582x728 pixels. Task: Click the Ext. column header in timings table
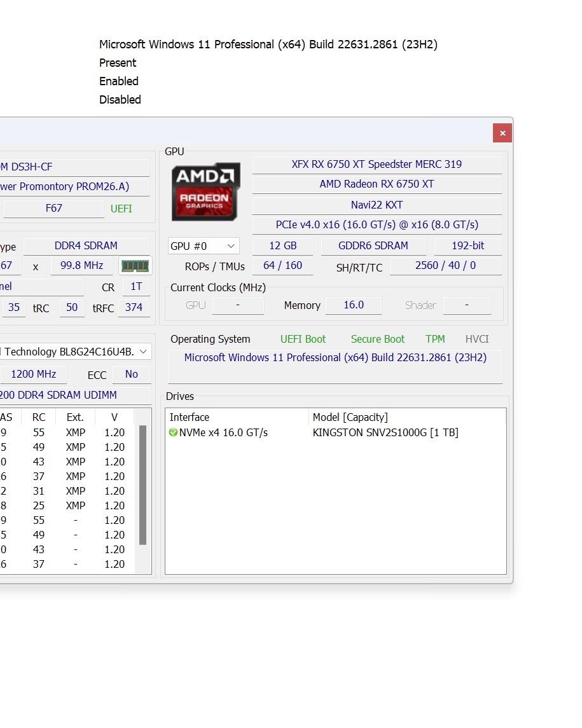75,417
